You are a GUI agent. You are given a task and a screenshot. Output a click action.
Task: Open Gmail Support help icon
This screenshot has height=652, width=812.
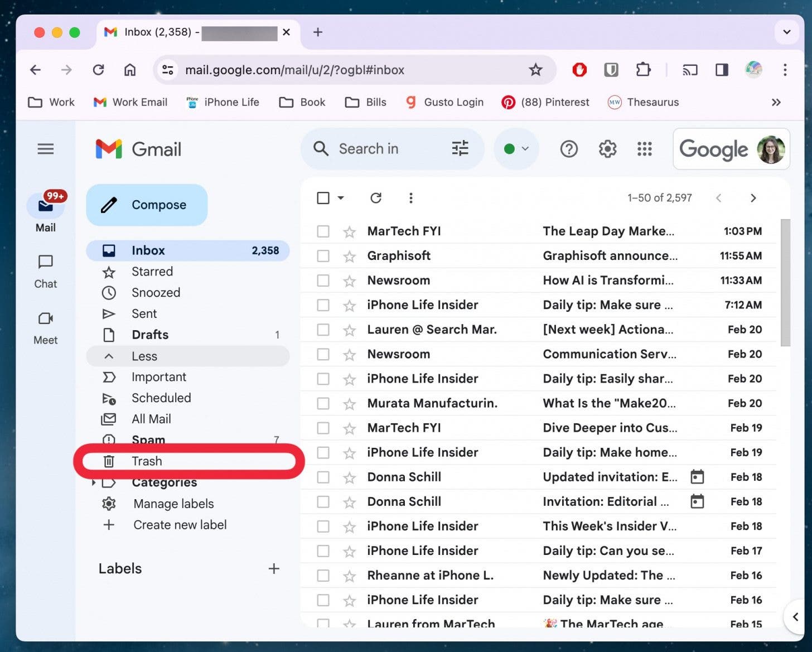[x=569, y=149]
